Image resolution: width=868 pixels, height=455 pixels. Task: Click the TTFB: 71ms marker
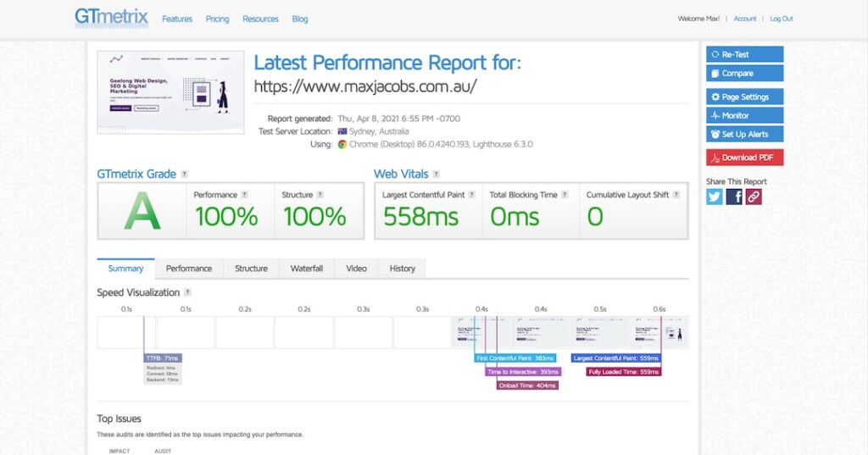coord(162,358)
